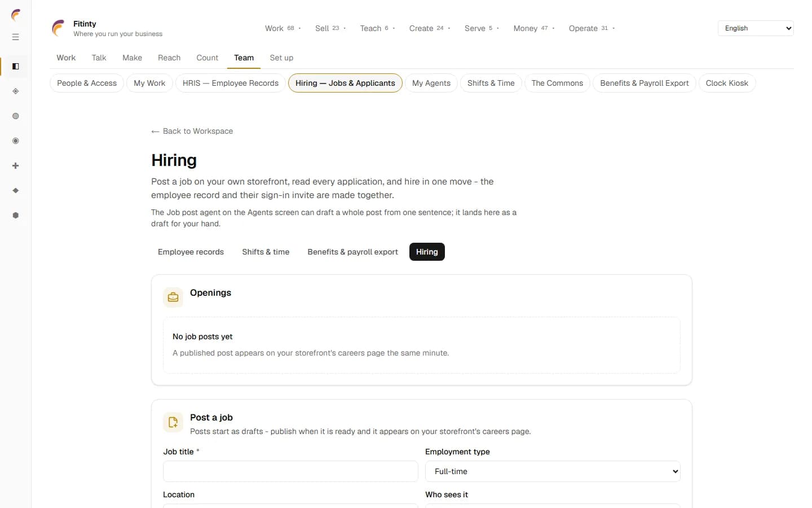The width and height of the screenshot is (812, 508).
Task: Click the briefcase icon in Openings card
Action: pos(173,297)
